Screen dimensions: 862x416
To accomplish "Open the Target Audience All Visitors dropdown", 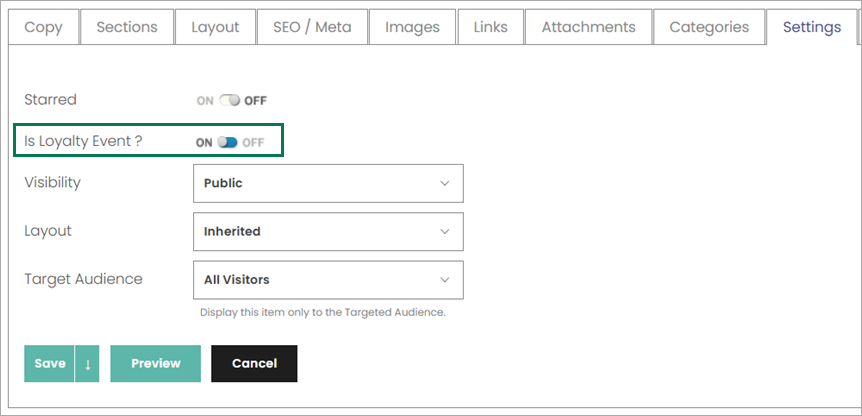I will [x=328, y=280].
